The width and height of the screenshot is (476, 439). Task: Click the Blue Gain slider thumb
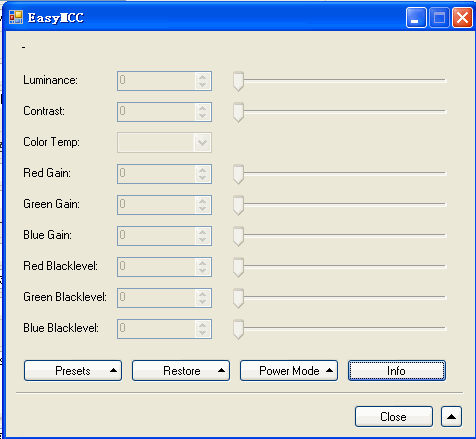pos(238,236)
